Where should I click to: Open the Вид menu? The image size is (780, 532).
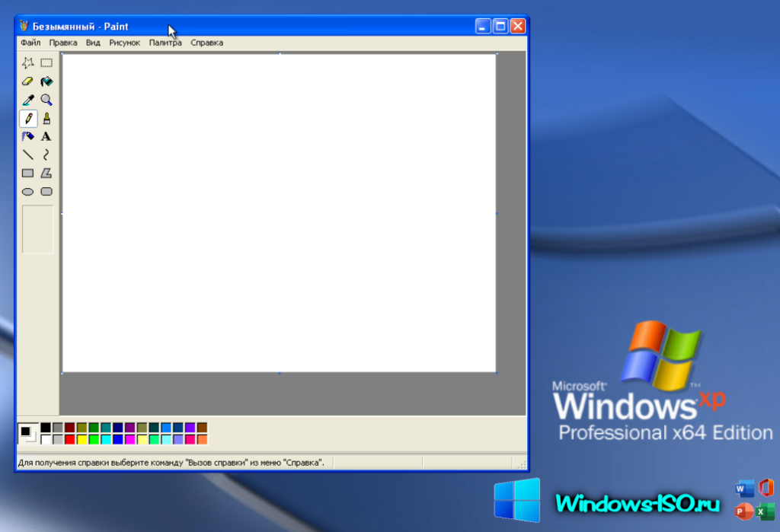coord(93,43)
